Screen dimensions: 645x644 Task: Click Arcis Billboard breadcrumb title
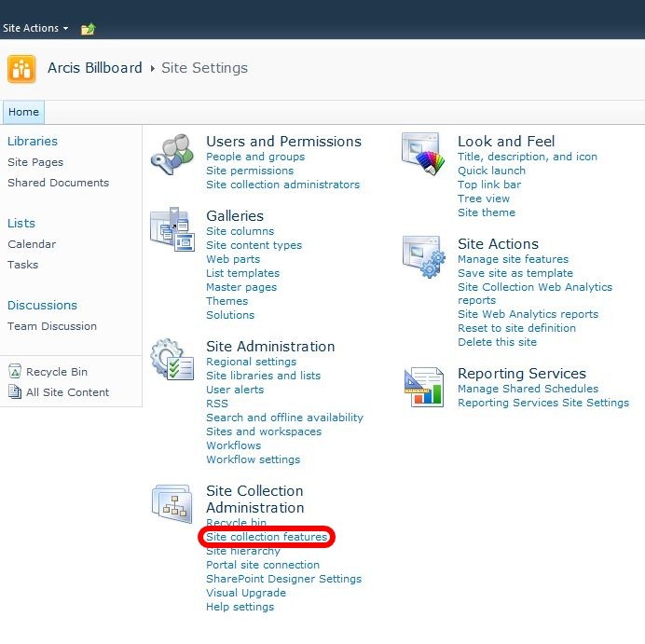pyautogui.click(x=95, y=68)
